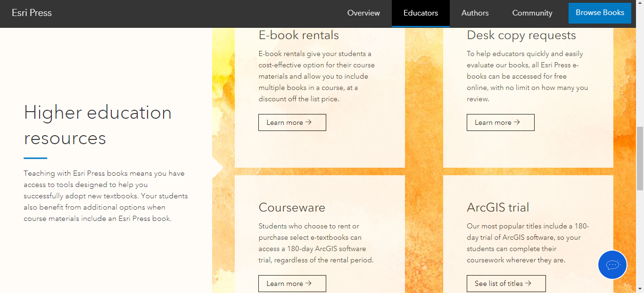The width and height of the screenshot is (644, 293).
Task: Click the Browse Books button
Action: point(600,13)
